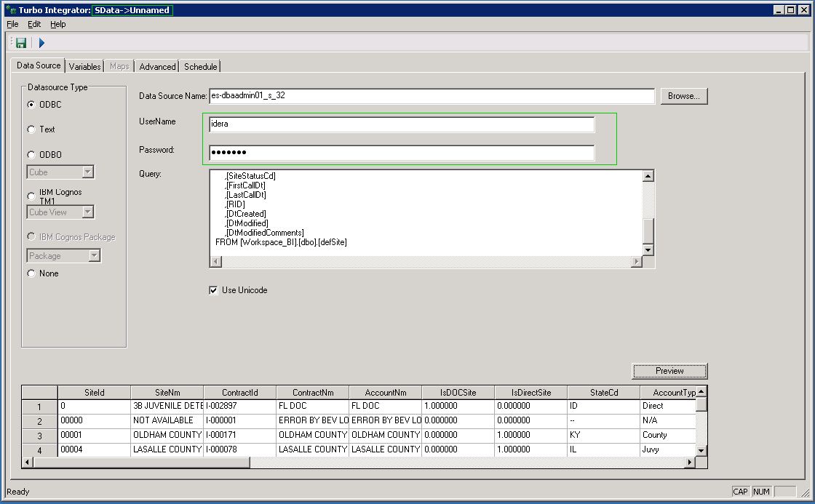
Task: Click the SiteId column header
Action: click(94, 392)
